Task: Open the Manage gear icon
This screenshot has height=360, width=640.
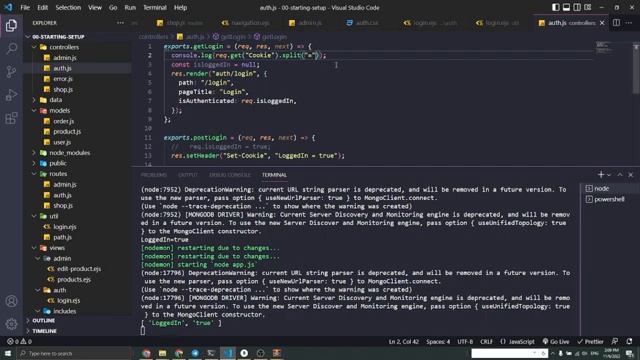Action: pos(11,324)
